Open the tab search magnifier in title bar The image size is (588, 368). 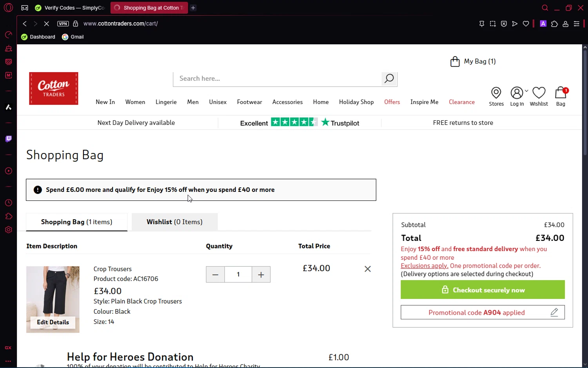[545, 8]
